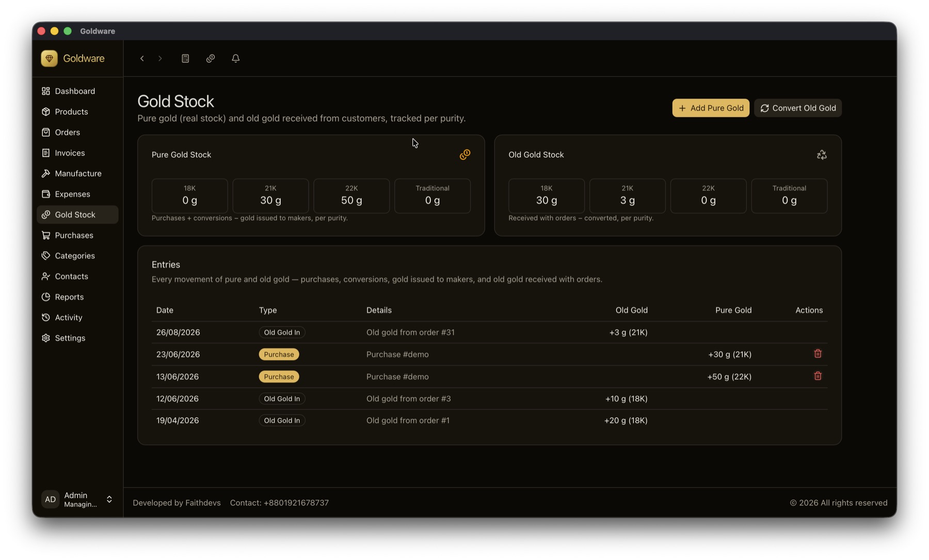Click 'Old gold from order #31' details
This screenshot has height=560, width=929.
tap(410, 332)
